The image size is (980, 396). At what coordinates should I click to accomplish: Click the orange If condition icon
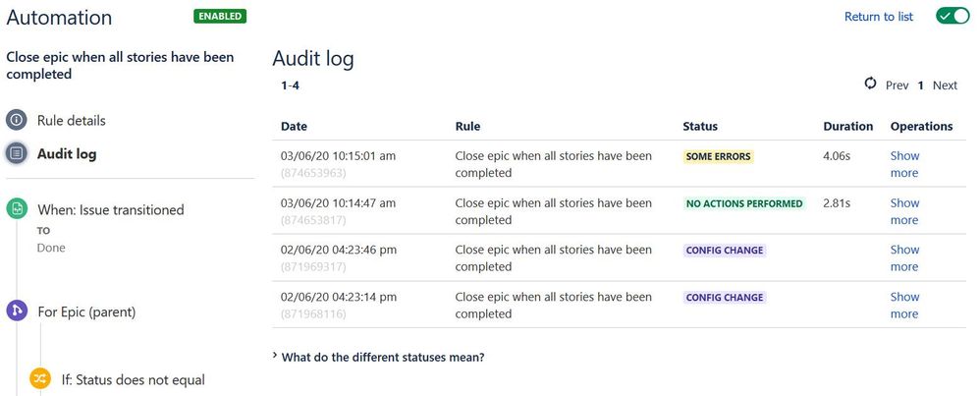click(40, 379)
